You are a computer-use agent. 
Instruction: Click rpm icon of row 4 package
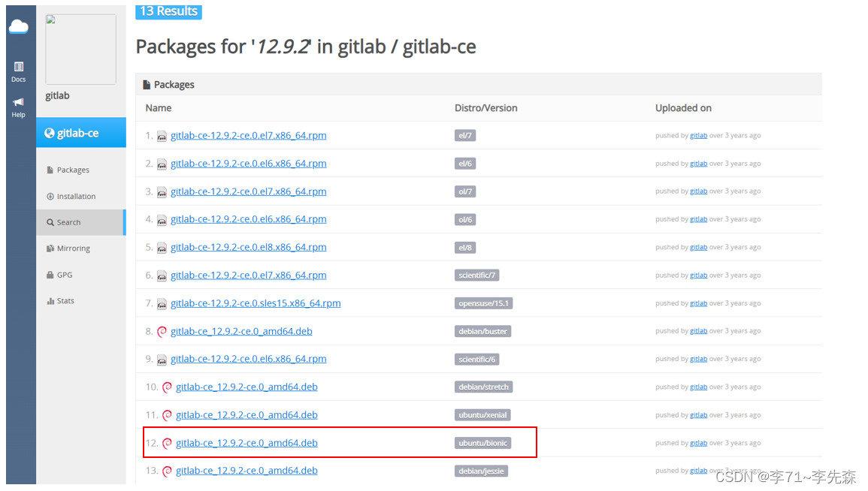click(x=162, y=220)
